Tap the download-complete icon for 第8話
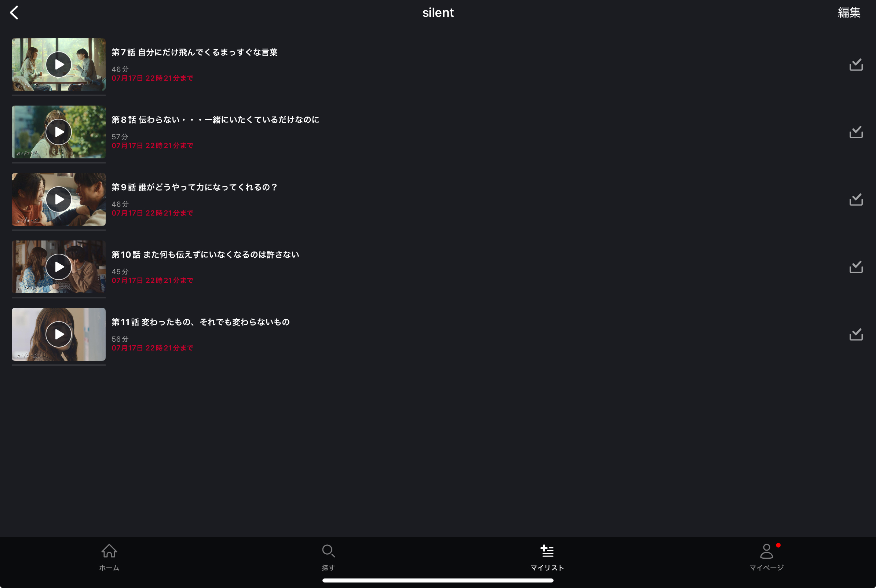Image resolution: width=876 pixels, height=588 pixels. [856, 132]
